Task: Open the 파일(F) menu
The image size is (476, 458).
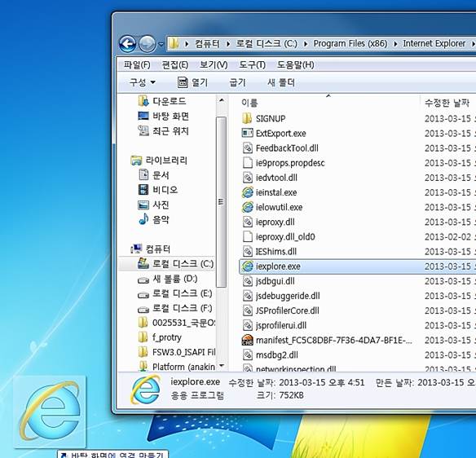Action: pyautogui.click(x=137, y=64)
